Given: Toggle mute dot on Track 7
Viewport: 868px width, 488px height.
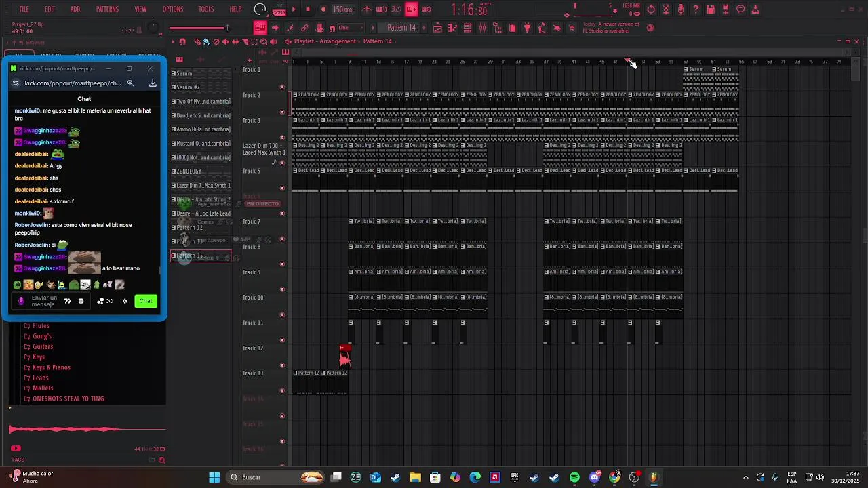Looking at the screenshot, I should coord(282,239).
